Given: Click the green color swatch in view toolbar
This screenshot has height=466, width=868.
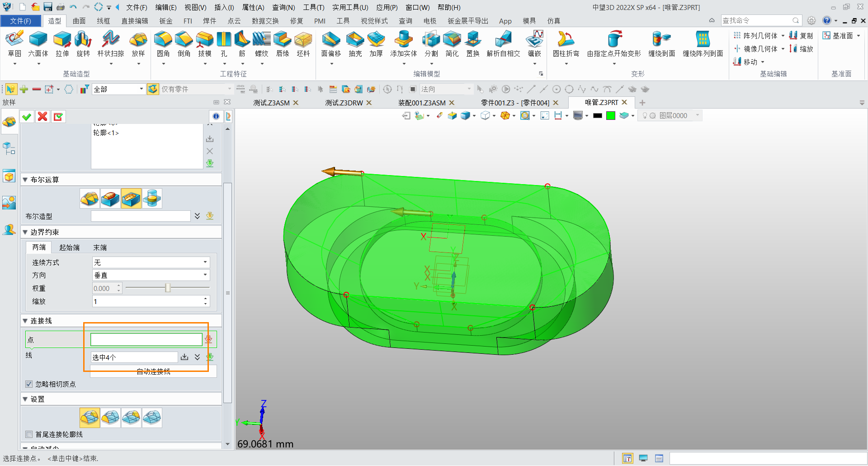Looking at the screenshot, I should point(611,115).
